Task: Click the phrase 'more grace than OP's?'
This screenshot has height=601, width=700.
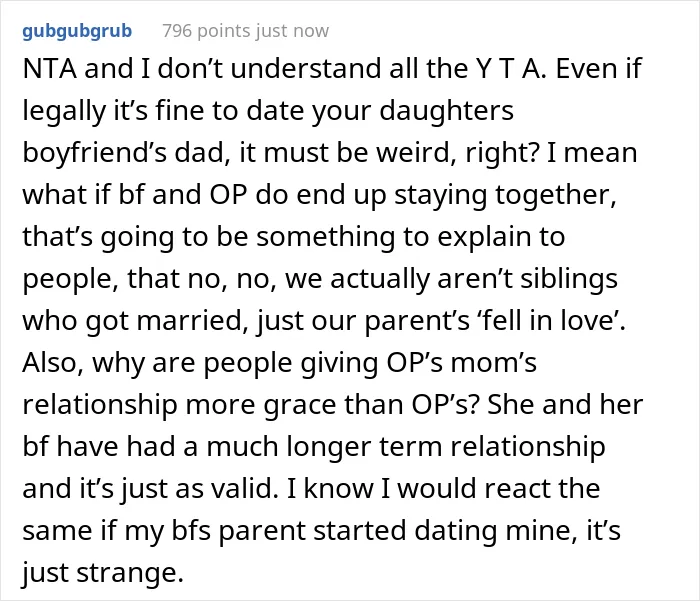Action: (x=332, y=405)
